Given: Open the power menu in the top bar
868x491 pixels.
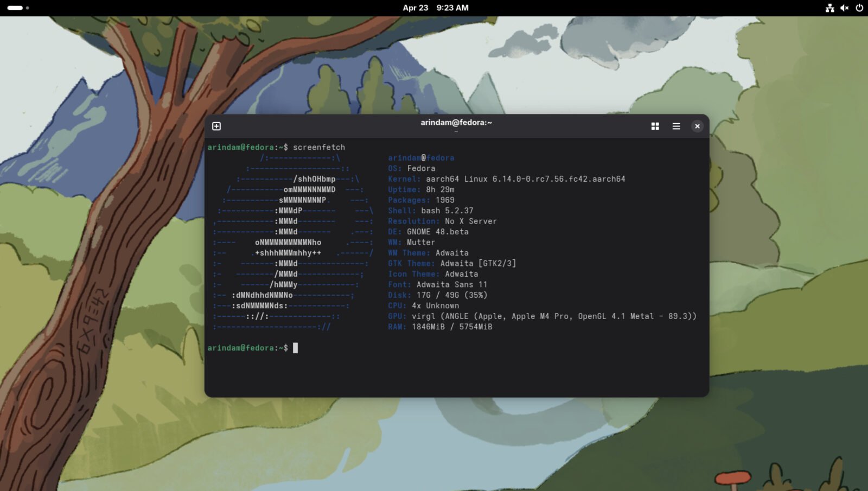Looking at the screenshot, I should (858, 8).
